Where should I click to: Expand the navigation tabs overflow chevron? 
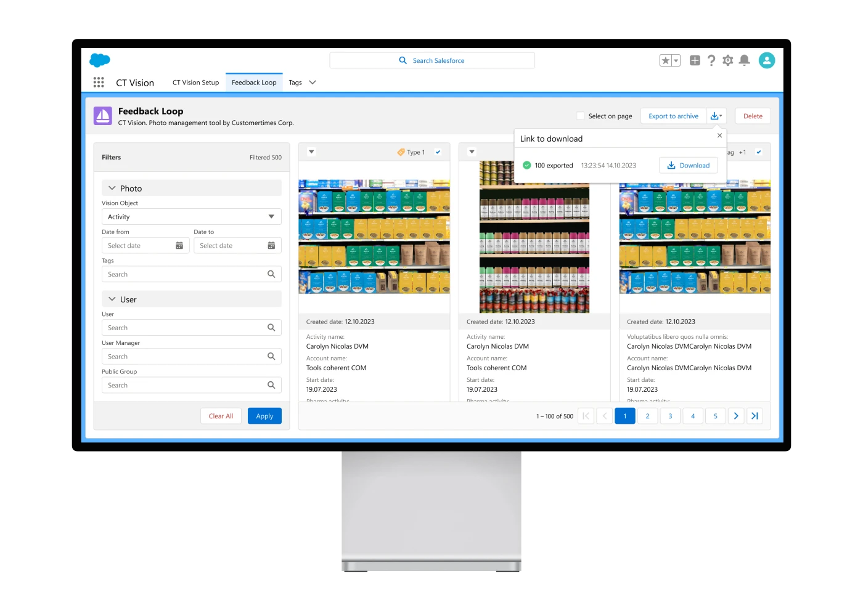(313, 83)
